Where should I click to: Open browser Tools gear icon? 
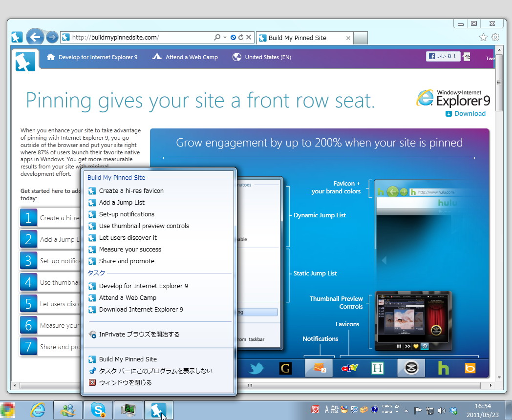tap(495, 37)
